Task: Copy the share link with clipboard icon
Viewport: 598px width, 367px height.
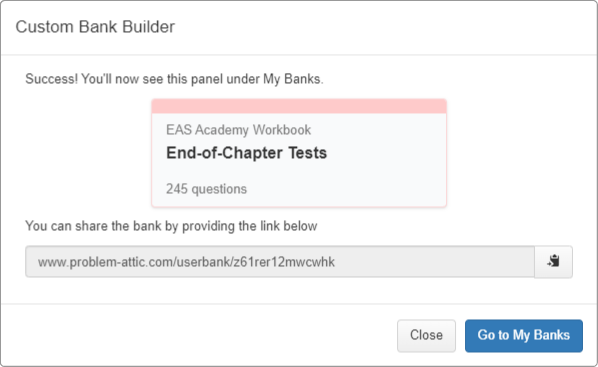Action: tap(553, 262)
